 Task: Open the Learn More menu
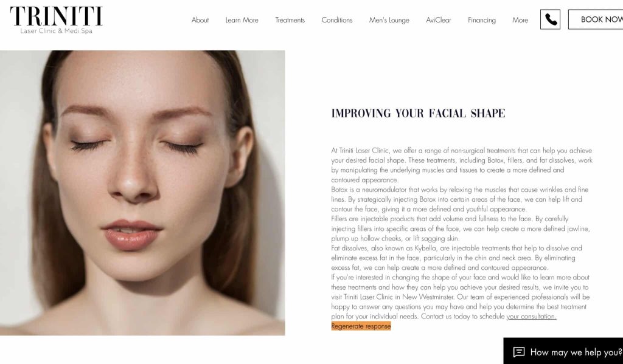click(x=242, y=20)
